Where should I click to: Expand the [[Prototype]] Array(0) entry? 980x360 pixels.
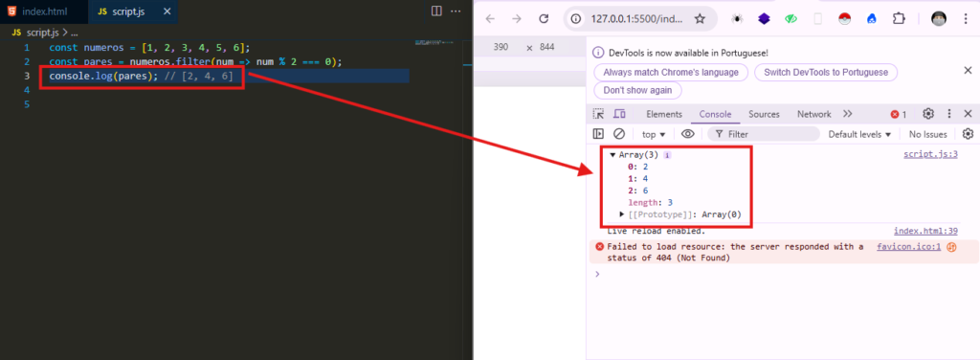coord(622,214)
